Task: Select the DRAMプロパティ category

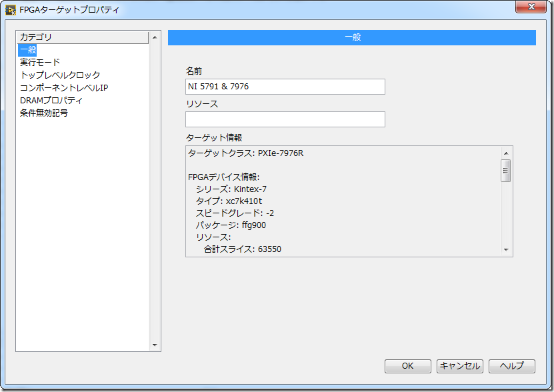Action: (x=51, y=101)
